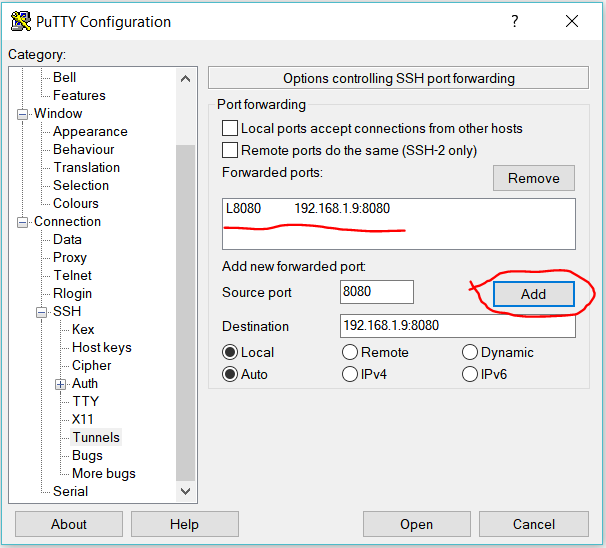Open the X11 category
The image size is (606, 548).
pos(82,420)
